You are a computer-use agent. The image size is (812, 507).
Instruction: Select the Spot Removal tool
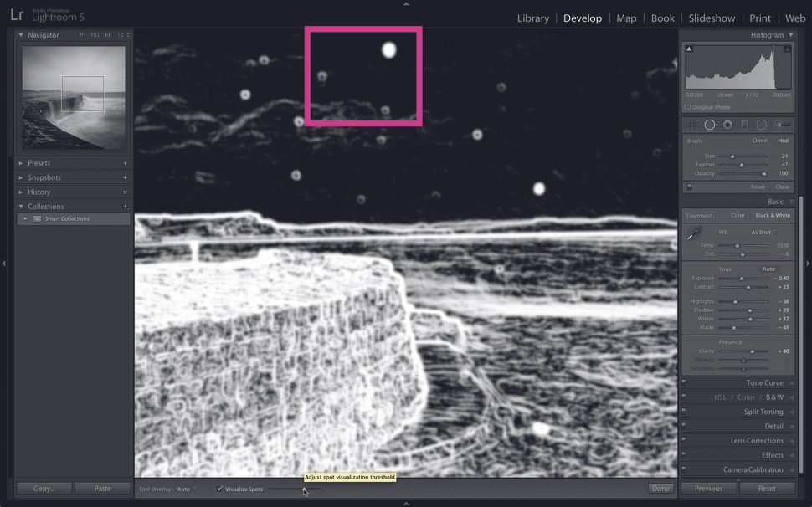711,124
